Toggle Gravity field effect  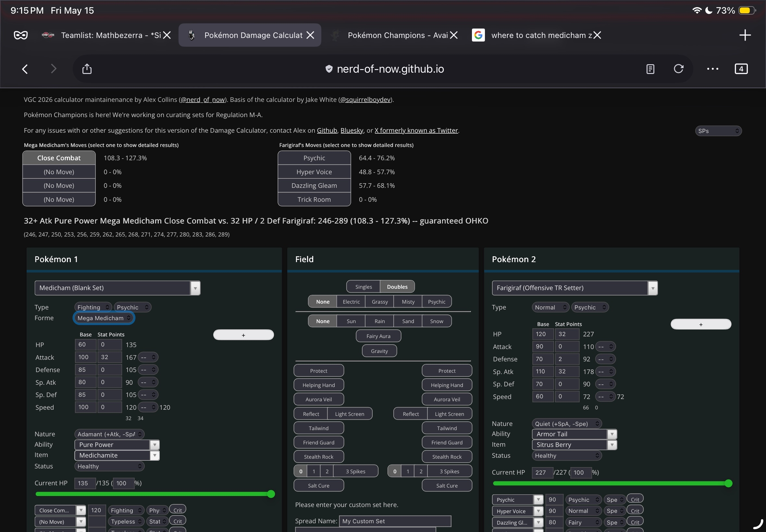(379, 351)
